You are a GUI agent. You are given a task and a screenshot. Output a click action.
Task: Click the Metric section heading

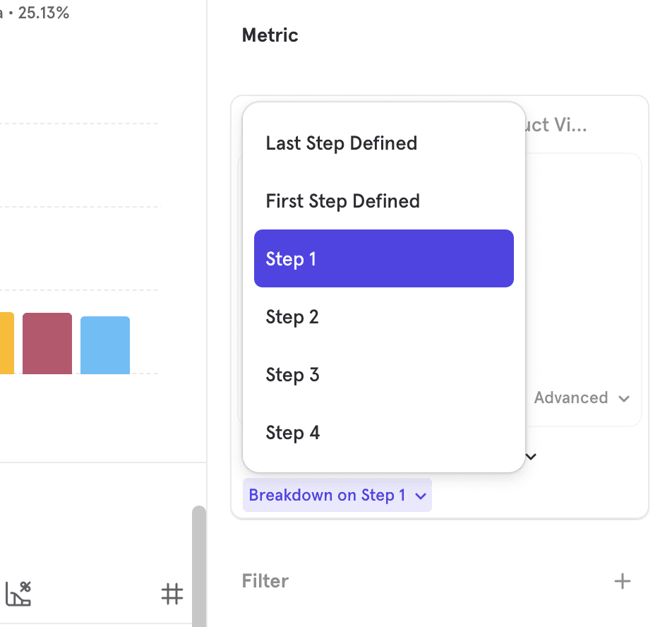pos(270,35)
